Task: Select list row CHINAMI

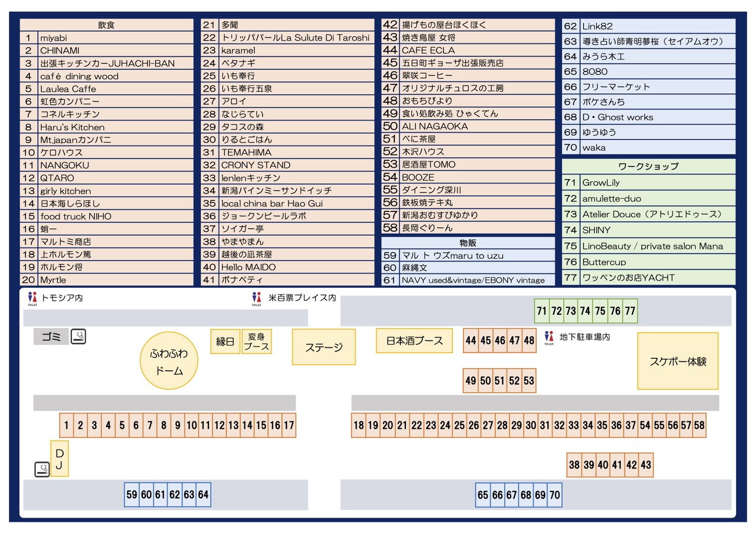Action: (x=106, y=51)
